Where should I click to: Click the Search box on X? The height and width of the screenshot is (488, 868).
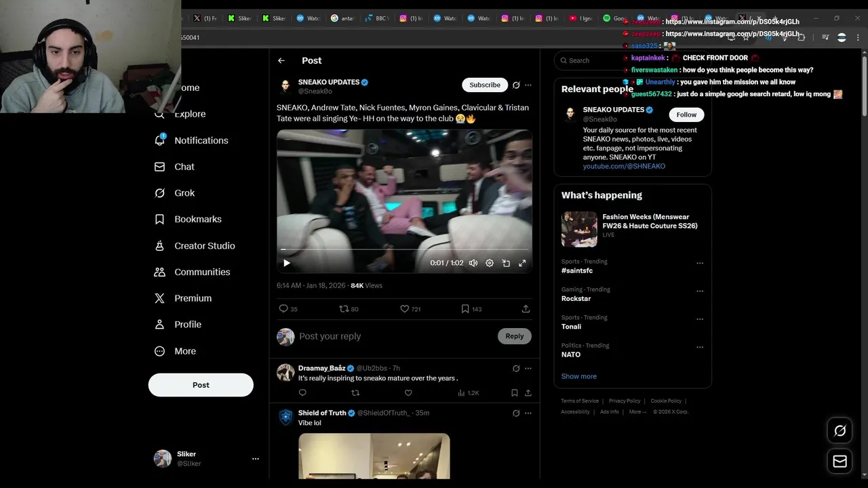pyautogui.click(x=633, y=60)
